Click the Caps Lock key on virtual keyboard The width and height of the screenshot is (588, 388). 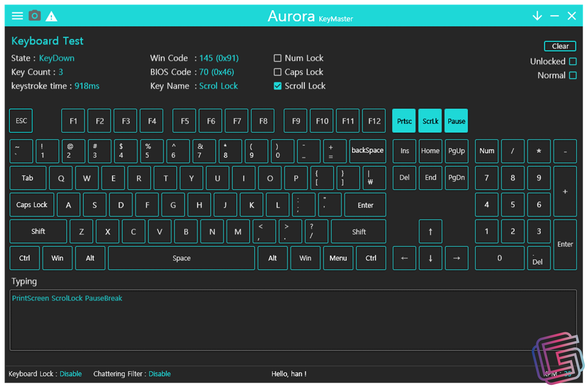(x=32, y=205)
